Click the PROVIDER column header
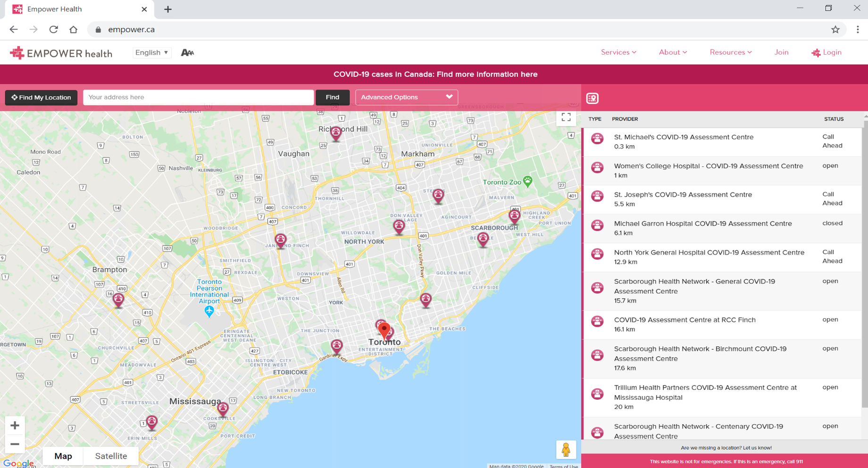Viewport: 868px width, 468px height. 625,119
